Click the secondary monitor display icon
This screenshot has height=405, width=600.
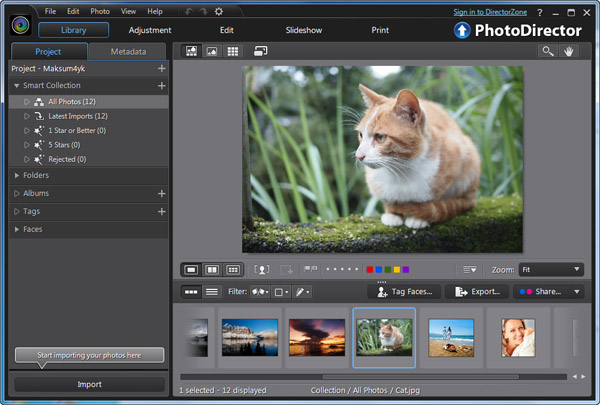pyautogui.click(x=260, y=51)
